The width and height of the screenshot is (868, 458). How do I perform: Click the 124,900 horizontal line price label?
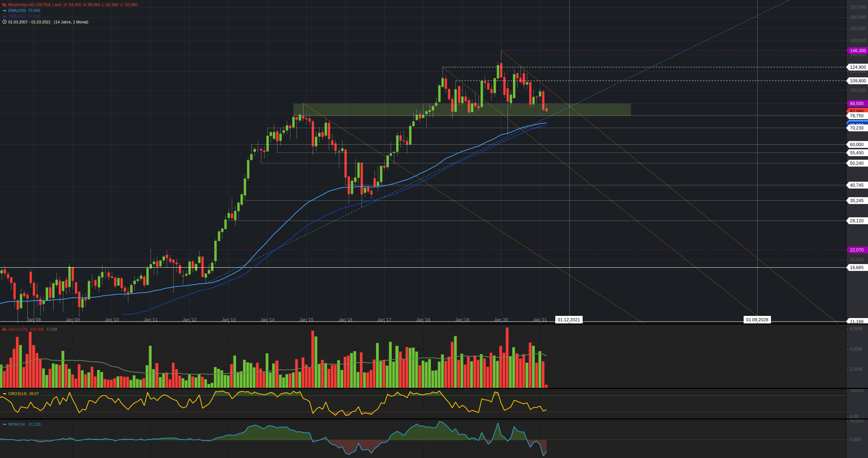click(858, 67)
